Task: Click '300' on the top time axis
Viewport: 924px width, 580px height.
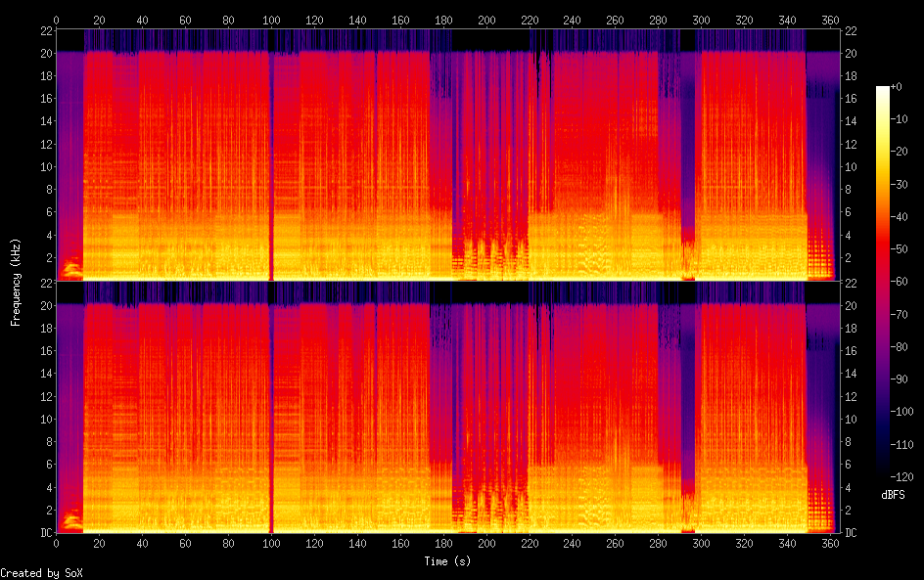Action: [x=701, y=20]
